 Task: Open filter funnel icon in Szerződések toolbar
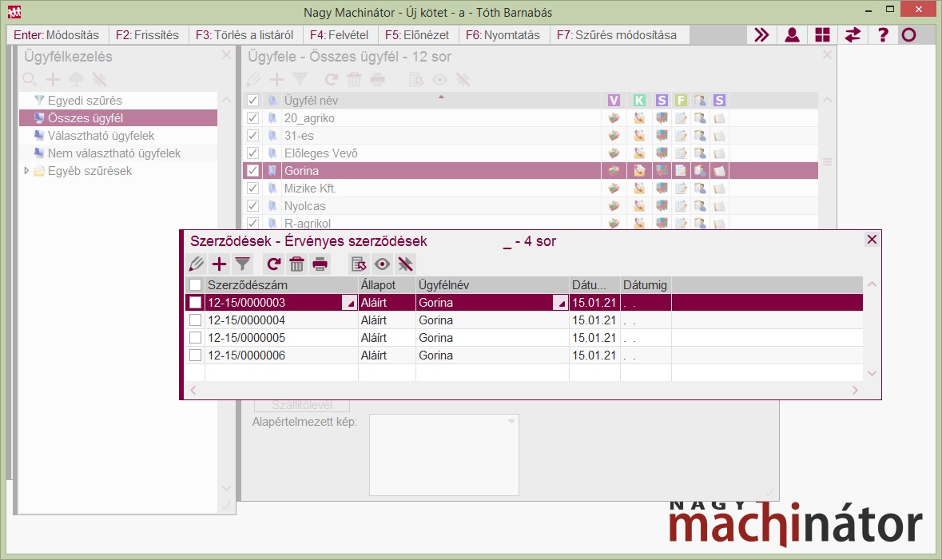(243, 264)
